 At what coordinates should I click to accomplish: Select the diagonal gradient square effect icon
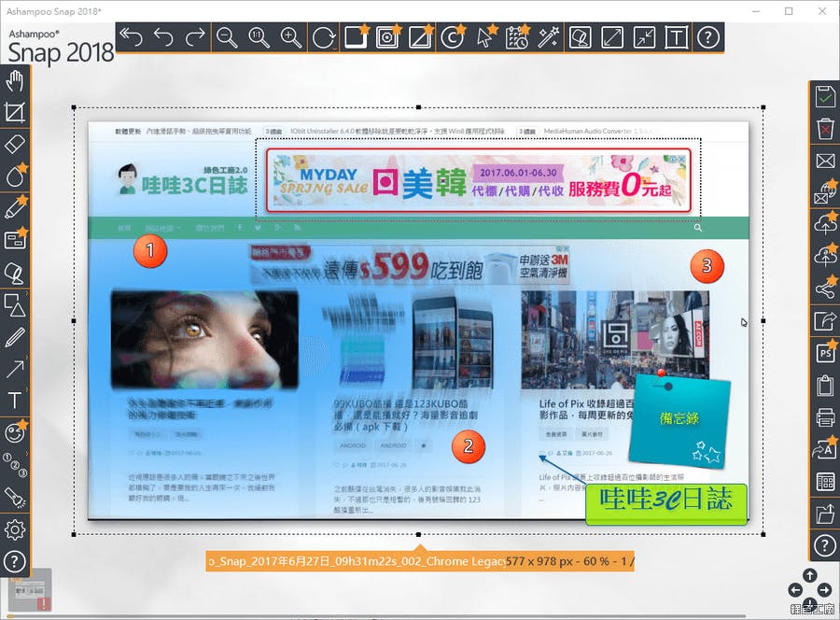click(421, 37)
